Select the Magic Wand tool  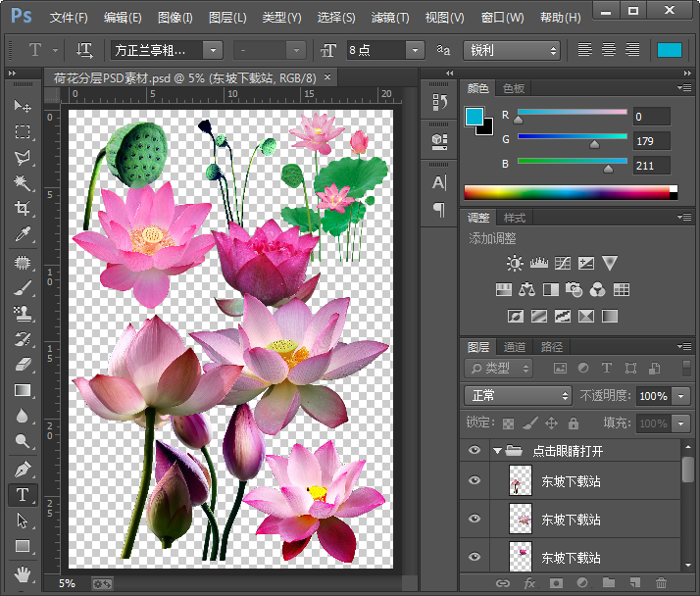point(22,183)
